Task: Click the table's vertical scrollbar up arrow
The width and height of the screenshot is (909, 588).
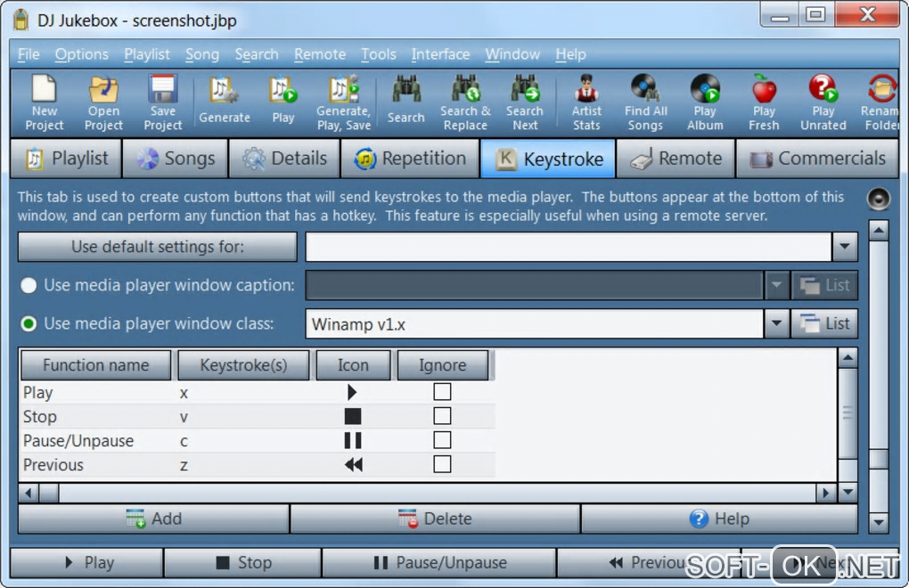Action: point(848,359)
